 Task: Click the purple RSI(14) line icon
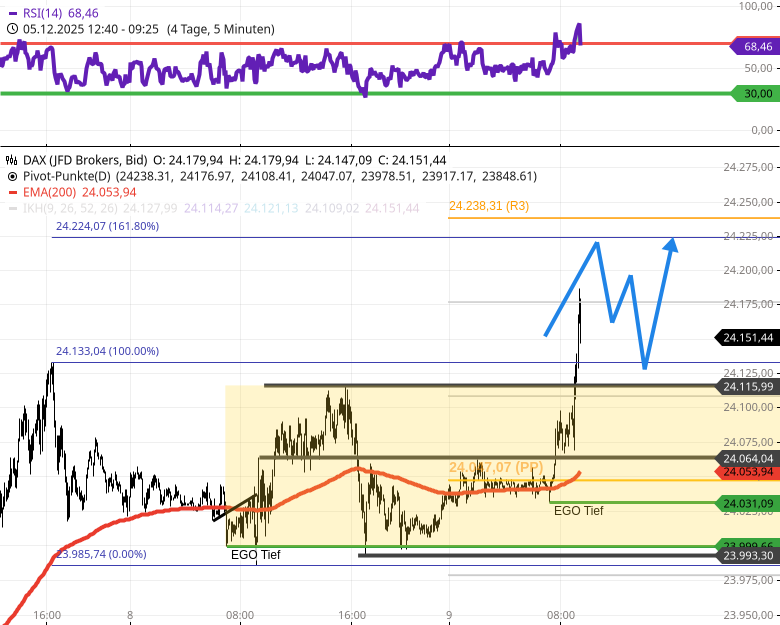[x=11, y=13]
